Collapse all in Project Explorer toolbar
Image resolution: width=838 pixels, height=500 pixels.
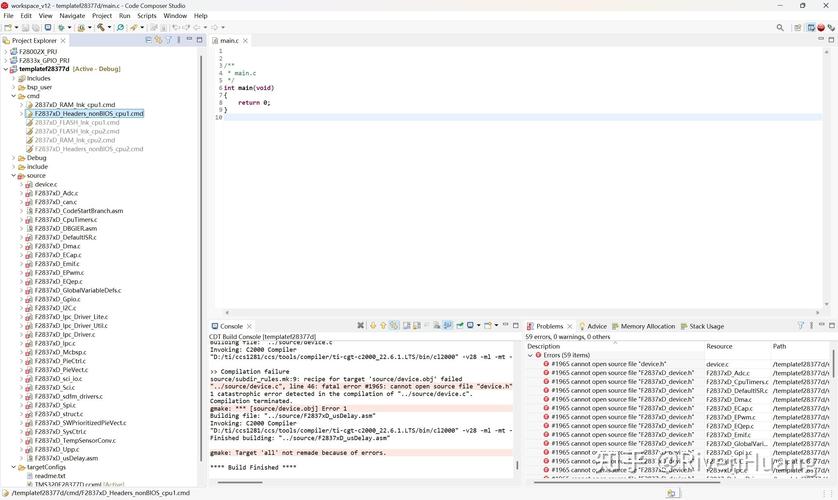pos(149,41)
